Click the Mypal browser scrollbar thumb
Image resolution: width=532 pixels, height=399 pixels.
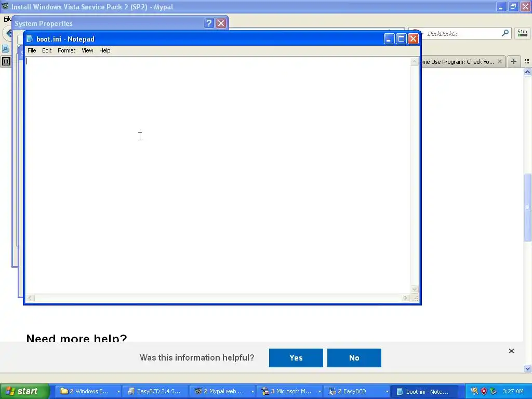pyautogui.click(x=527, y=207)
